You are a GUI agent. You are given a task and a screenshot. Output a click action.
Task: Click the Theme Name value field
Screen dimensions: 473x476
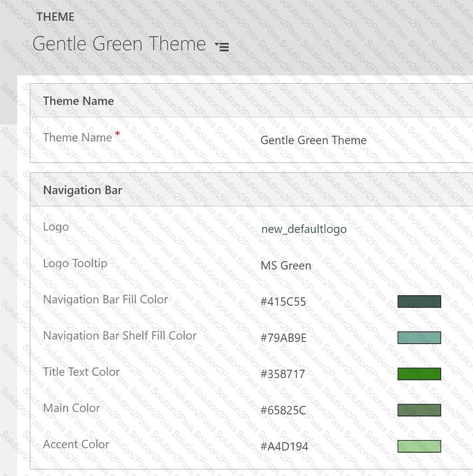pos(313,140)
